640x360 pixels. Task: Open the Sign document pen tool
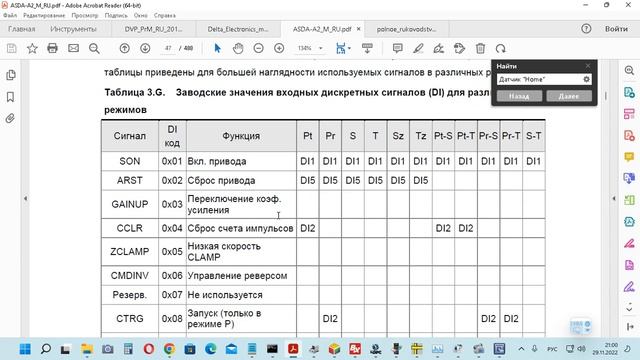(439, 48)
